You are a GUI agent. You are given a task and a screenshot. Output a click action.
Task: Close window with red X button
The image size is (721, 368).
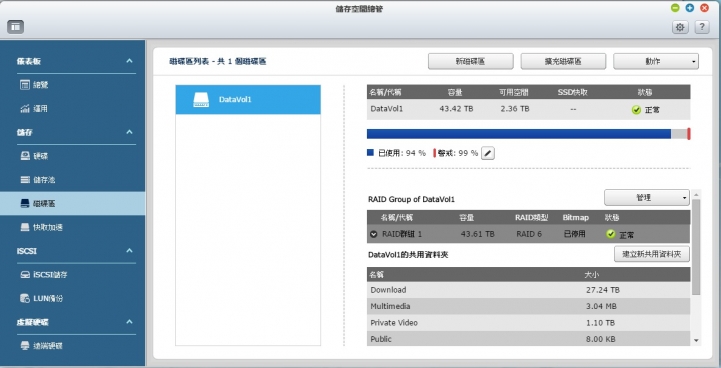704,8
